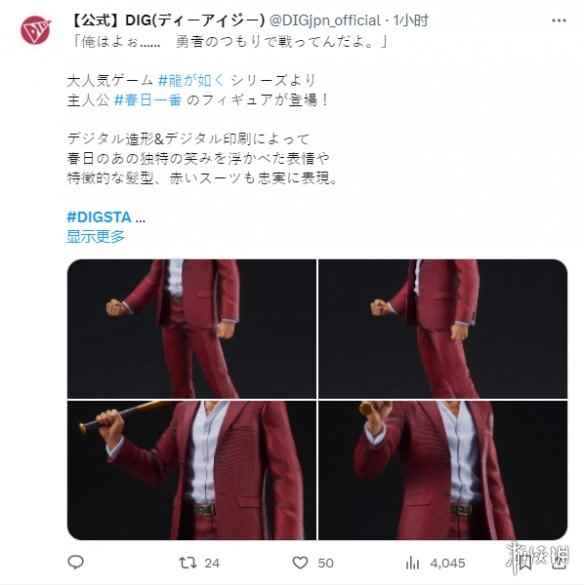584x585 pixels.
Task: View top-right figure photo
Action: [x=443, y=329]
